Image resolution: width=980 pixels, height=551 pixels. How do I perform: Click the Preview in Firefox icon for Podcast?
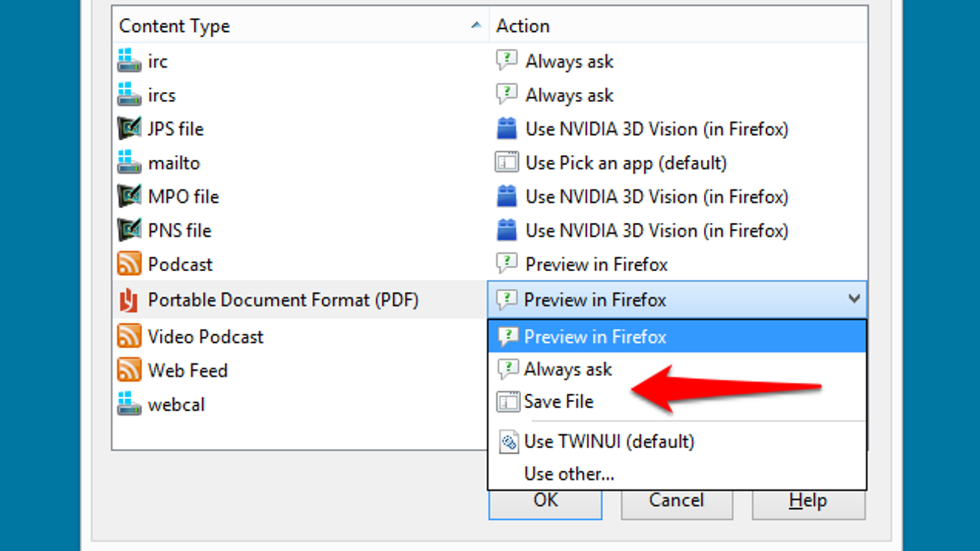[x=507, y=264]
